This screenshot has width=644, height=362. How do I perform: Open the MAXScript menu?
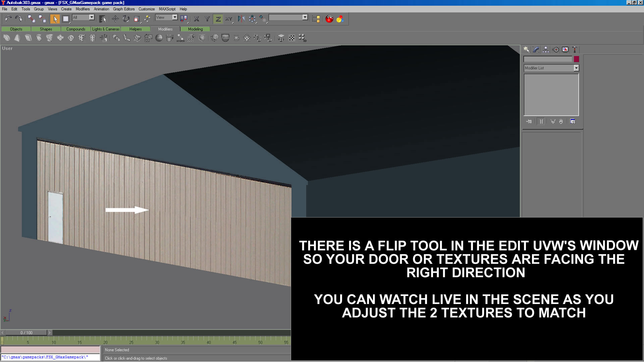[x=167, y=9]
